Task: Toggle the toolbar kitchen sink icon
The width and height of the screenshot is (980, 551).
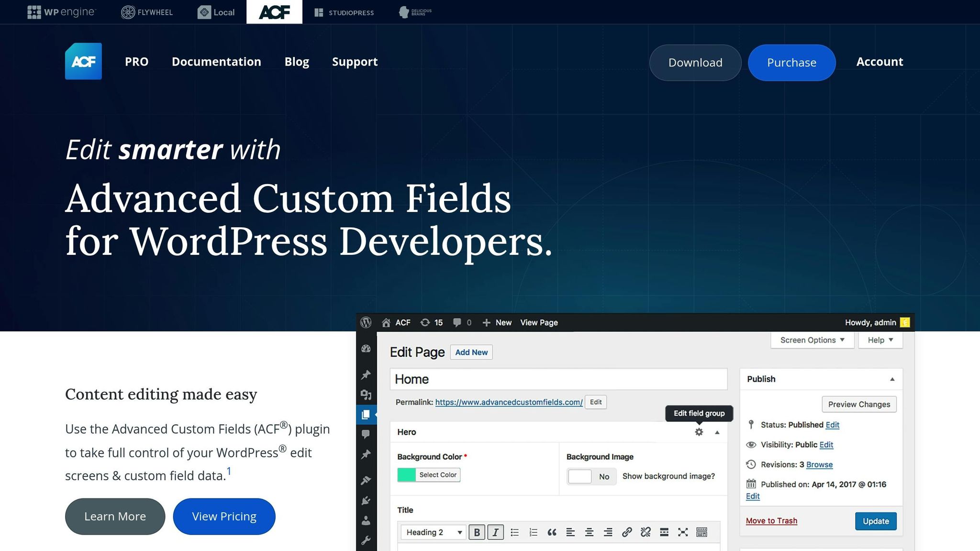Action: 702,532
